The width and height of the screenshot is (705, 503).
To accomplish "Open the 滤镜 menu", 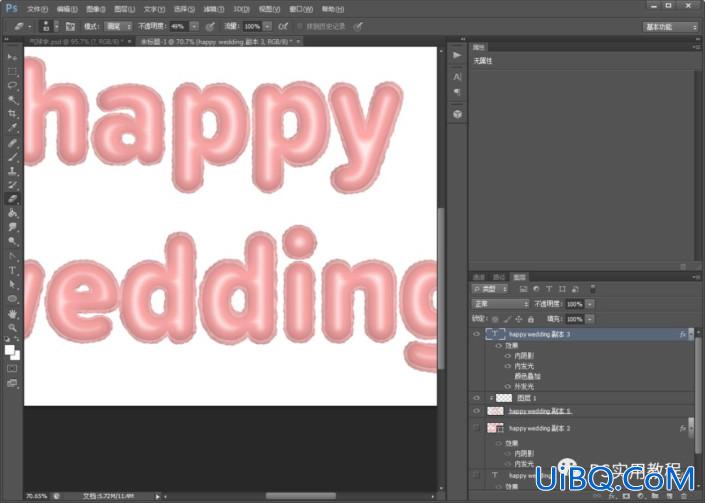I will [x=214, y=9].
